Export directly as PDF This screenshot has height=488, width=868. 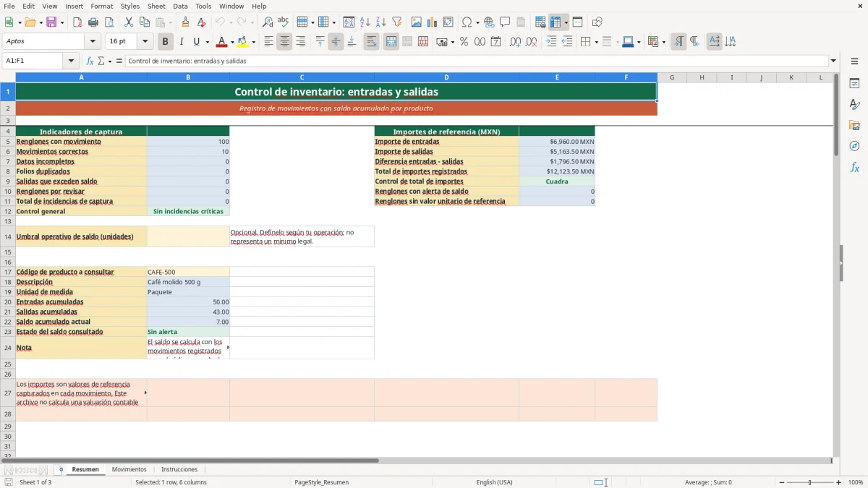(x=77, y=22)
